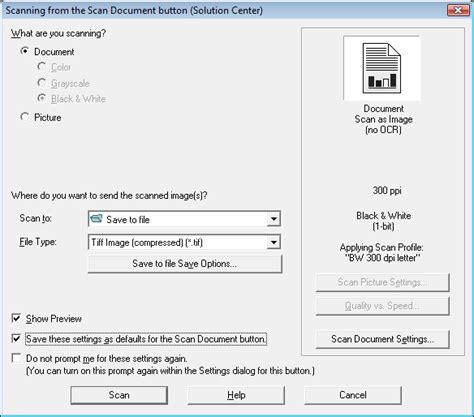Click the "Scan to:" label

point(35,218)
